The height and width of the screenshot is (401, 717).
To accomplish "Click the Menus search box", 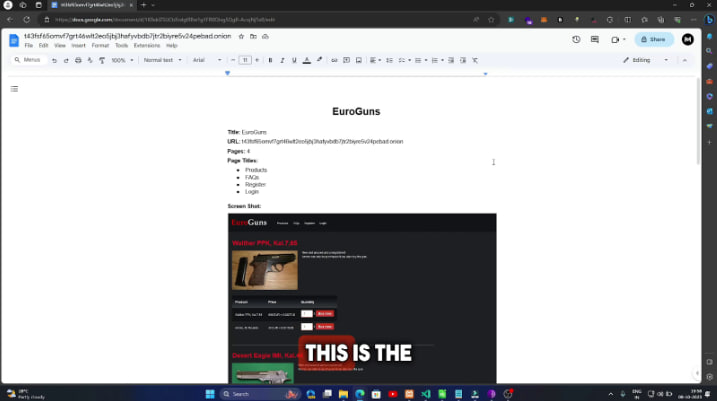I will (28, 60).
